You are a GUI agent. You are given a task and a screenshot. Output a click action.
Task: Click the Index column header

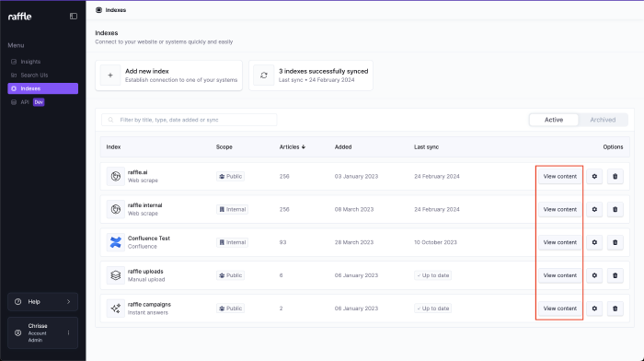coord(113,146)
